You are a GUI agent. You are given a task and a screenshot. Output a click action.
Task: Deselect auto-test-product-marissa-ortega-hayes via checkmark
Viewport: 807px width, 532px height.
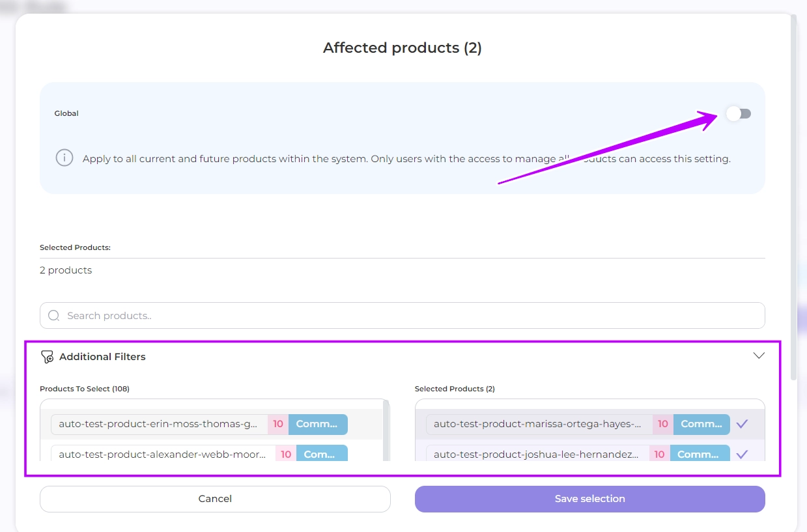[x=742, y=424]
